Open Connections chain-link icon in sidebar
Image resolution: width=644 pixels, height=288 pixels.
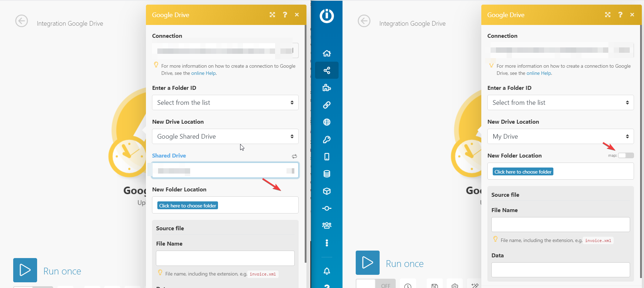327,105
